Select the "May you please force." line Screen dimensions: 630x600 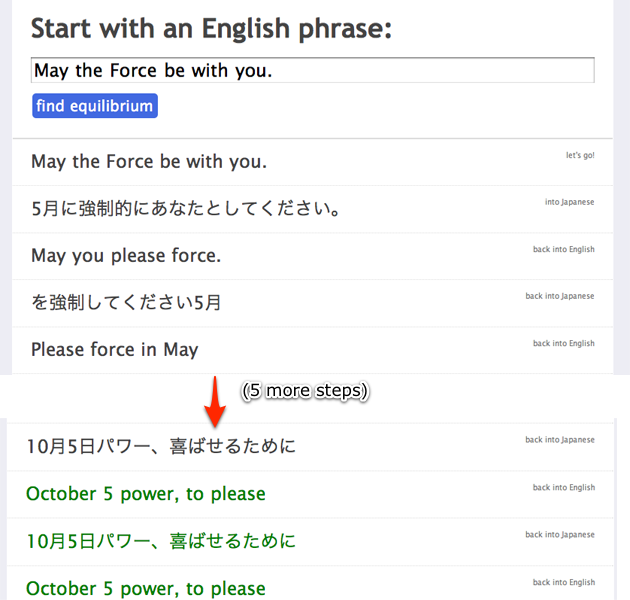pos(126,256)
